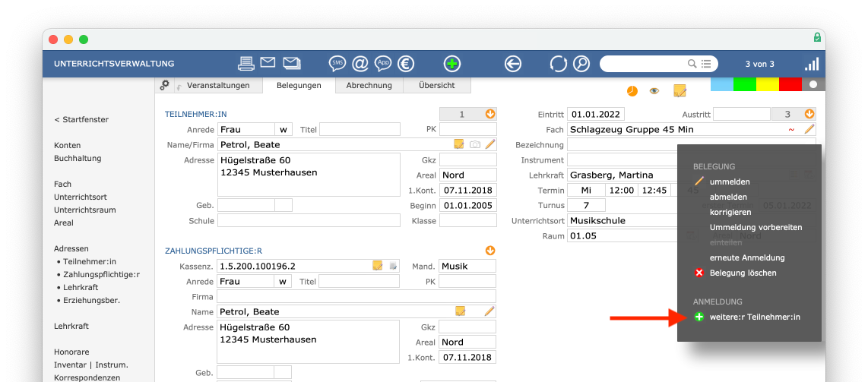This screenshot has width=868, height=382.
Task: Choose ummelden in the Belegung popup
Action: tap(730, 182)
